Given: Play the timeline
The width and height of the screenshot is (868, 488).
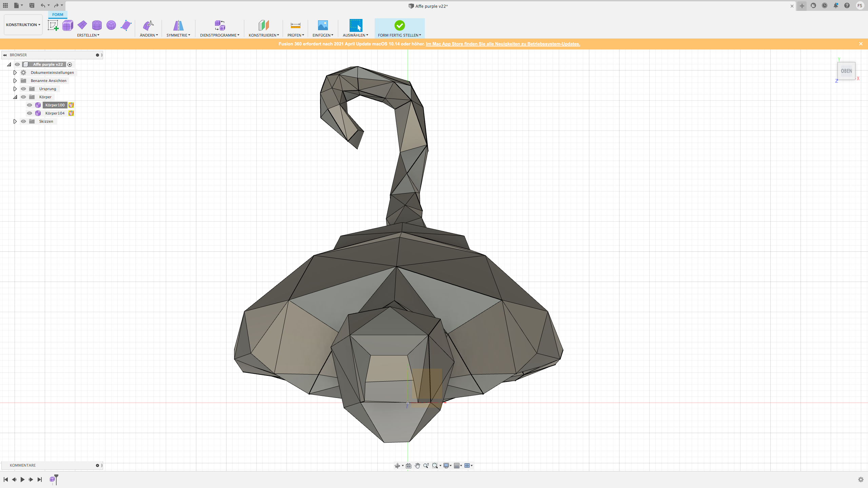Looking at the screenshot, I should coord(22,480).
